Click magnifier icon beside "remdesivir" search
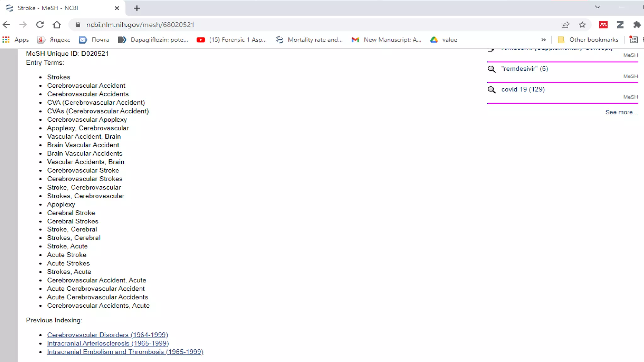Screen dimensions: 644x362 point(491,69)
